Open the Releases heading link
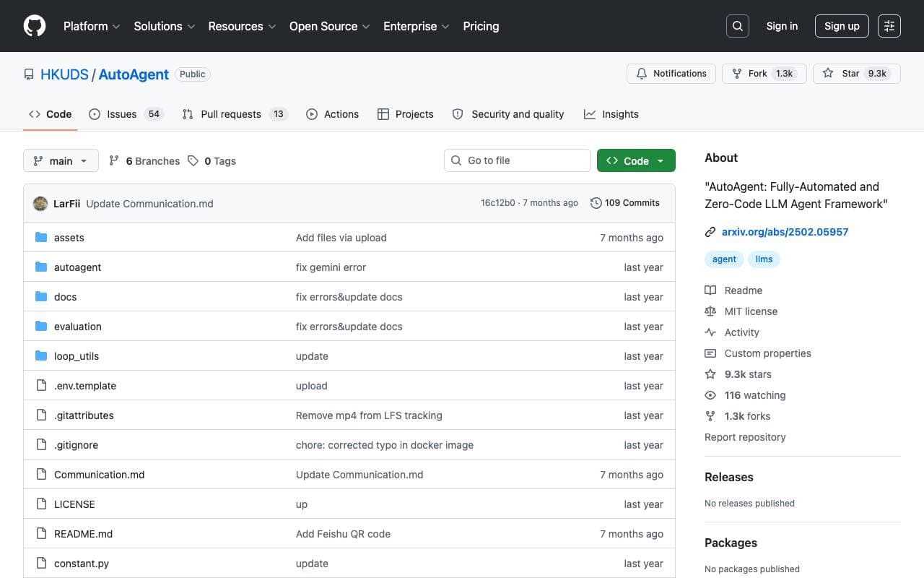The height and width of the screenshot is (578, 924). point(728,477)
